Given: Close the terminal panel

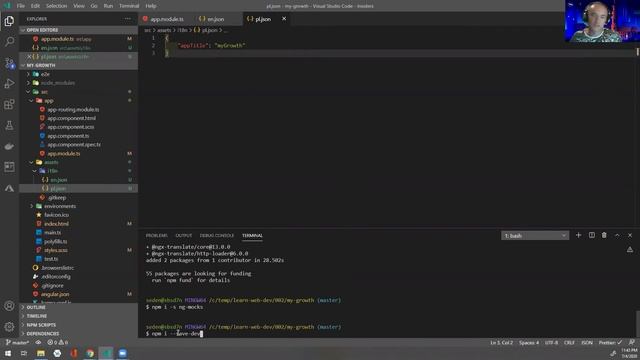Looking at the screenshot, I should coord(630,236).
